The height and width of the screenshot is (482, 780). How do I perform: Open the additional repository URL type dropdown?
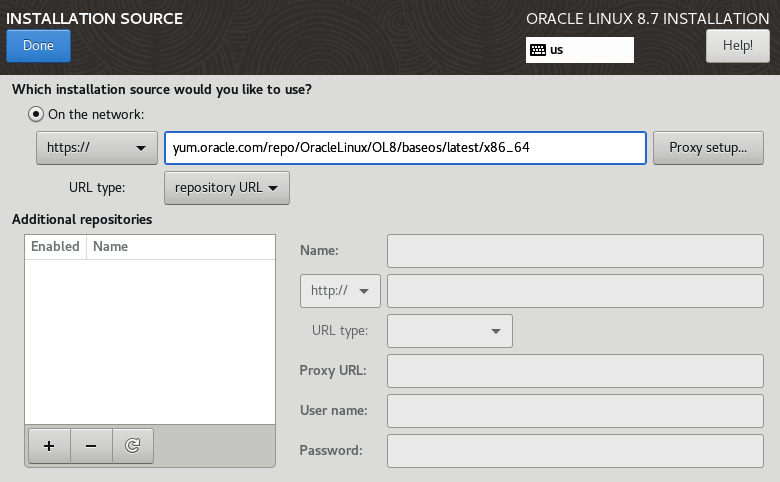(x=450, y=331)
